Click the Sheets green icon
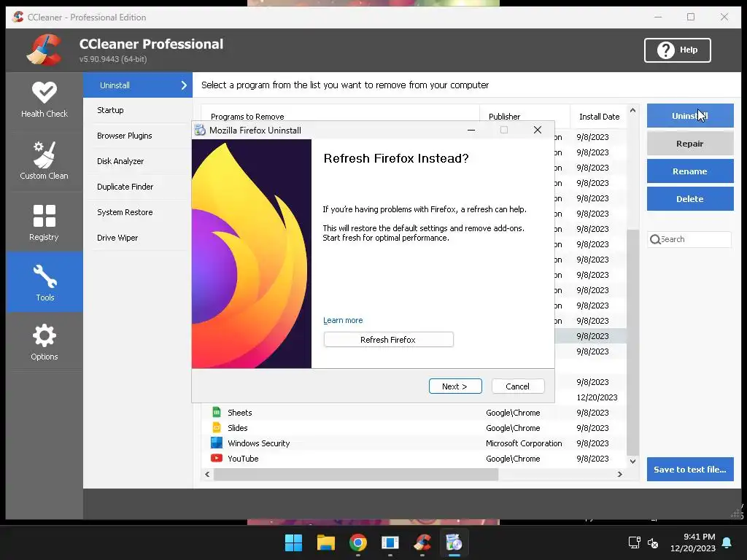 (216, 413)
